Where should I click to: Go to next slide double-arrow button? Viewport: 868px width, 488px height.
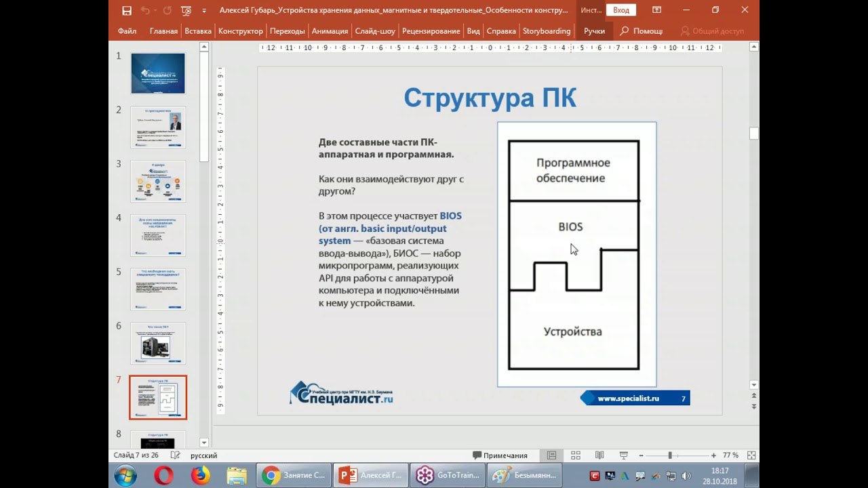[x=754, y=406]
